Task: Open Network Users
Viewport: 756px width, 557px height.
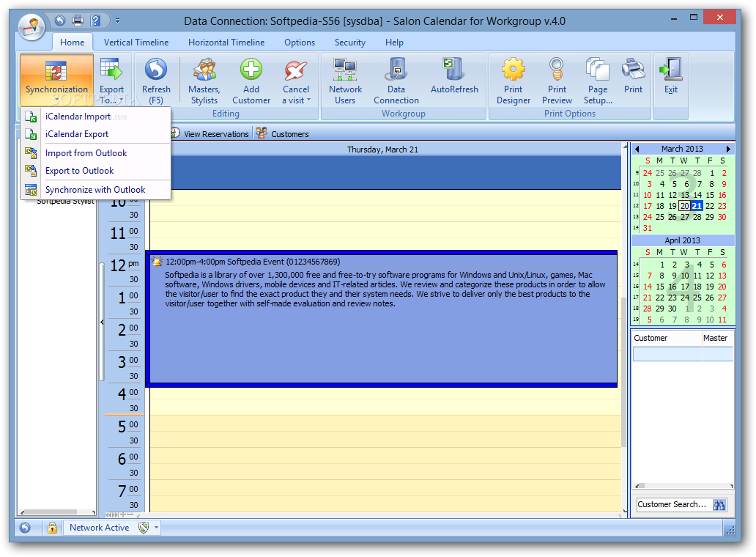Action: [345, 80]
